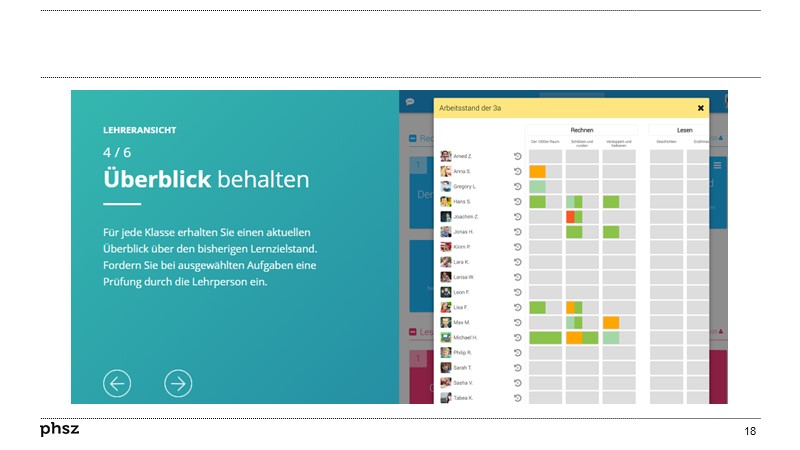The image size is (800, 450).
Task: Click the 4 / 6 step counter
Action: [117, 153]
